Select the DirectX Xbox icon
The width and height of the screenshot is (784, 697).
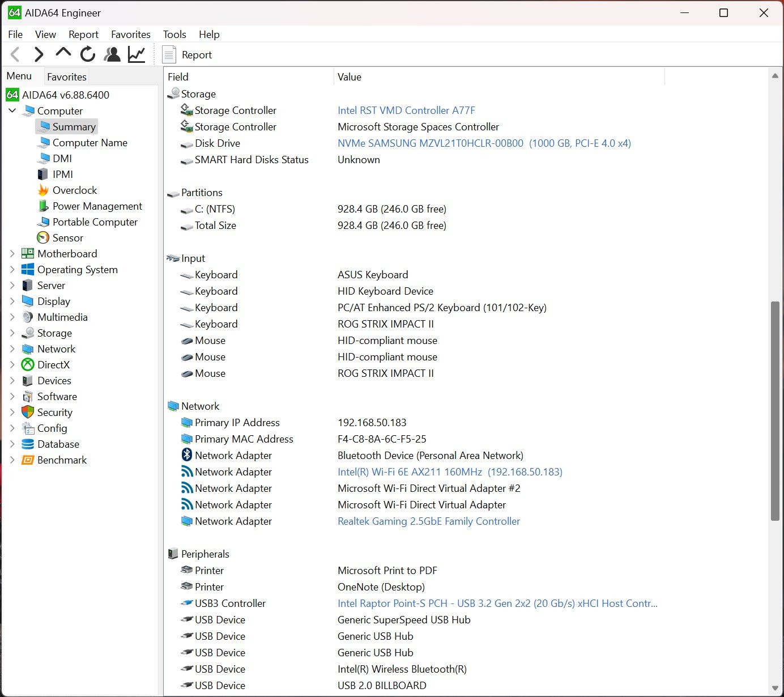coord(28,365)
